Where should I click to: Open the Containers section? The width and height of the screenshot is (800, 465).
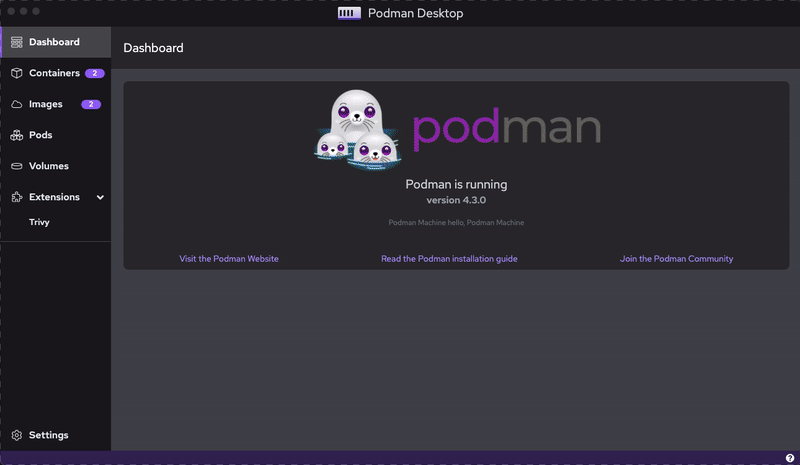pyautogui.click(x=54, y=73)
